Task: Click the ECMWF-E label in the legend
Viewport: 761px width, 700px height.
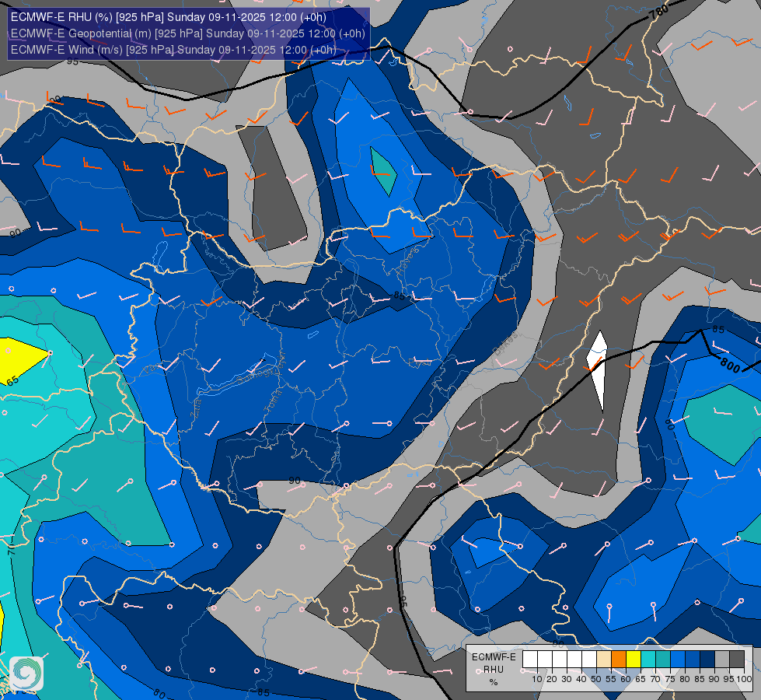Action: click(x=494, y=657)
